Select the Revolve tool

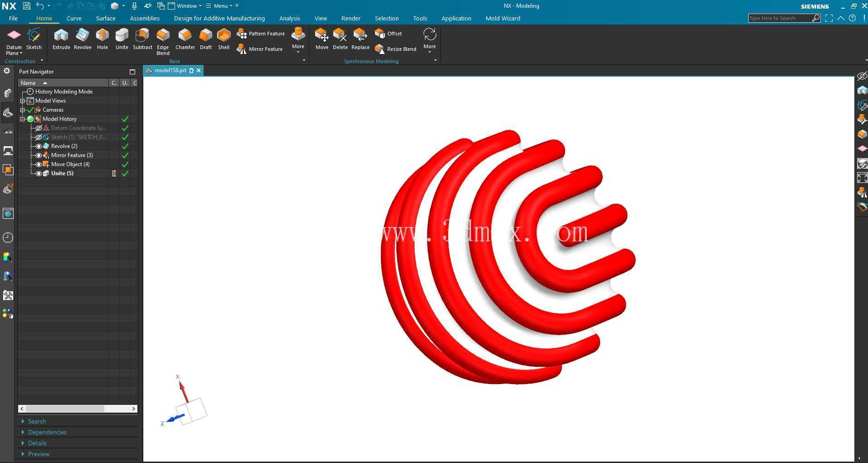click(x=83, y=39)
